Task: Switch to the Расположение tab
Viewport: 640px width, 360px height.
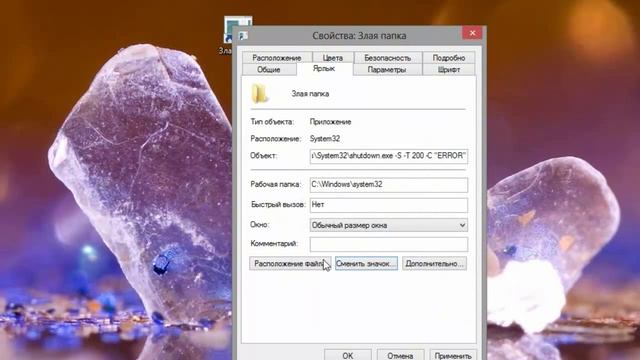Action: click(277, 58)
